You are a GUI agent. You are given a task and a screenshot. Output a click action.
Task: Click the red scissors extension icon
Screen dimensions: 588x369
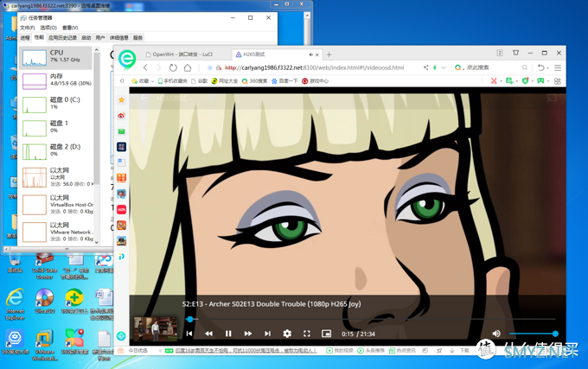[x=494, y=81]
